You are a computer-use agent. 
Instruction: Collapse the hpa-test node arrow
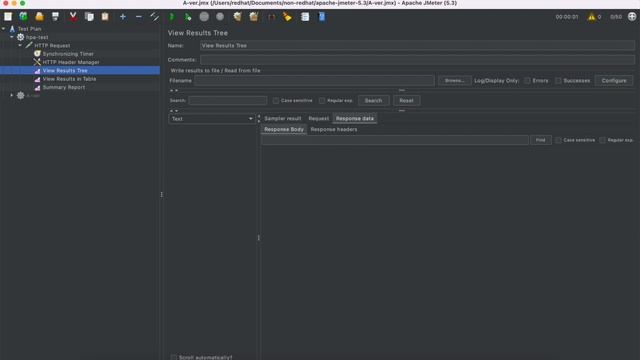pyautogui.click(x=12, y=37)
